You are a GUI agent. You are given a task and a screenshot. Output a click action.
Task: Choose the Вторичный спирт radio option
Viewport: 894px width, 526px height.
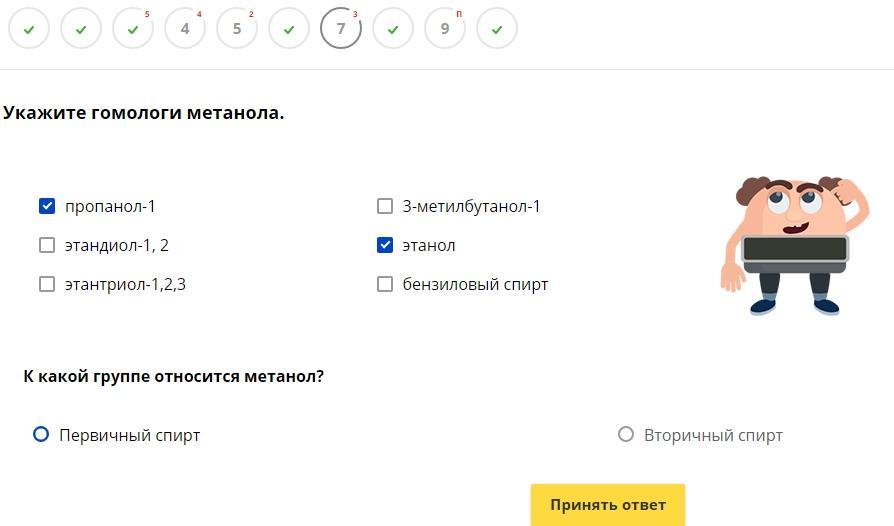click(x=626, y=435)
